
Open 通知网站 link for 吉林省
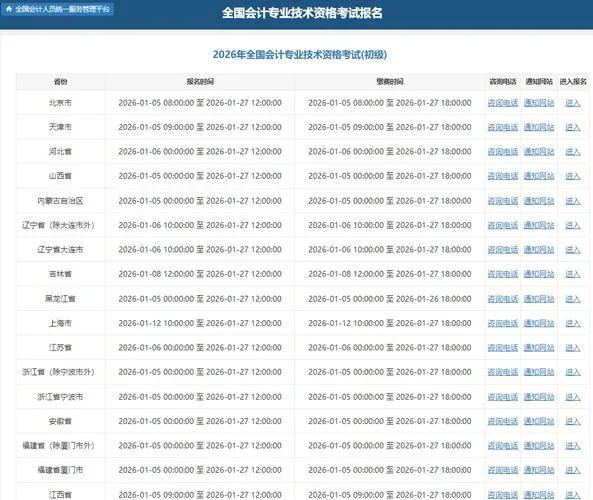pos(539,274)
